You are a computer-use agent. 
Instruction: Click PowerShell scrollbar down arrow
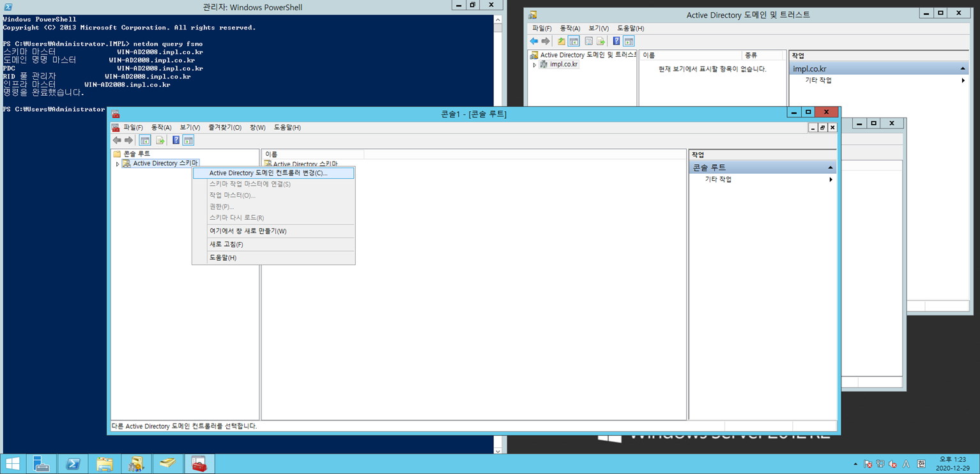click(x=498, y=450)
